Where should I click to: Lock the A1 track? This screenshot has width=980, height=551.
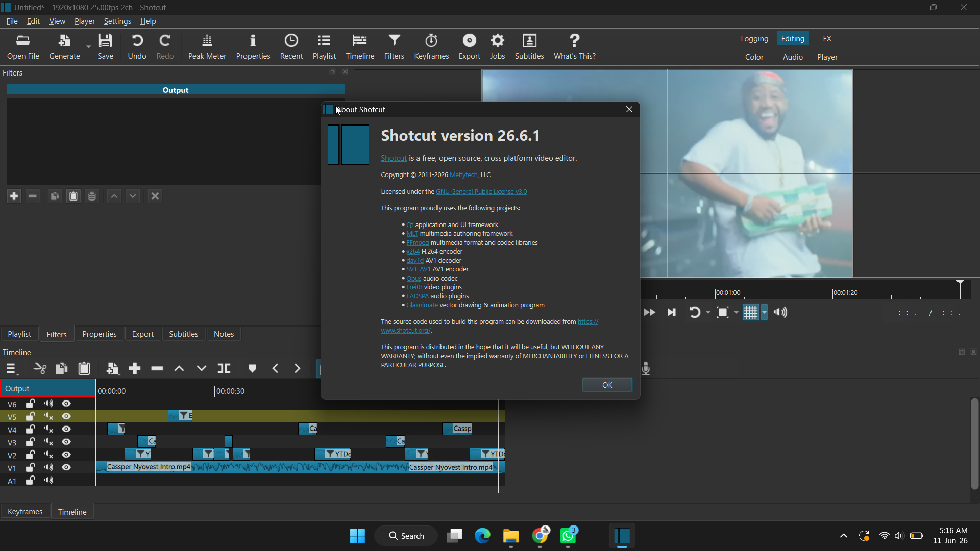pos(31,480)
